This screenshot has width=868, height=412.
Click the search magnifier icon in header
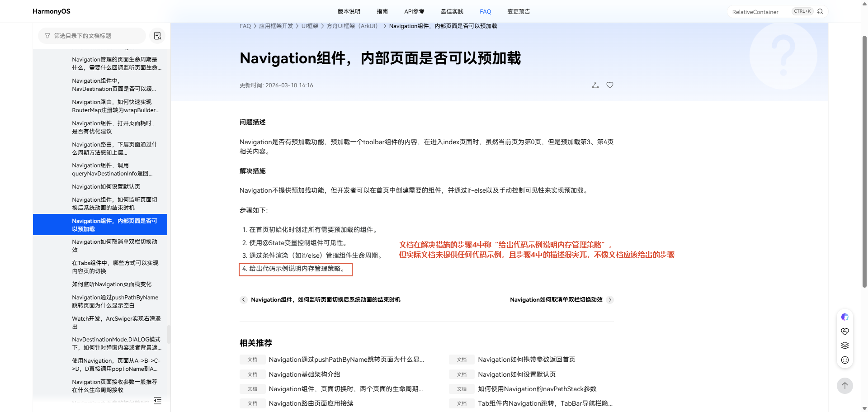[820, 11]
